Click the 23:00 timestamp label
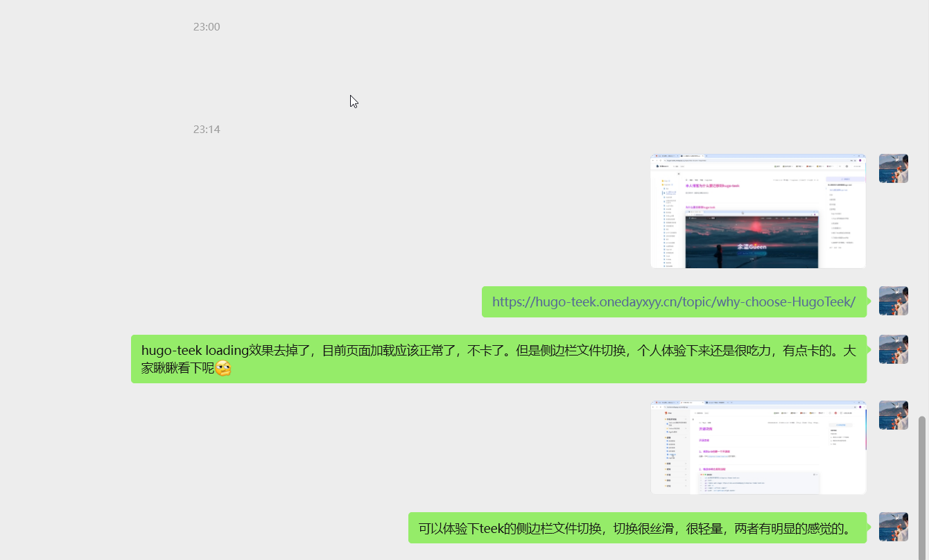The width and height of the screenshot is (929, 560). point(207,27)
